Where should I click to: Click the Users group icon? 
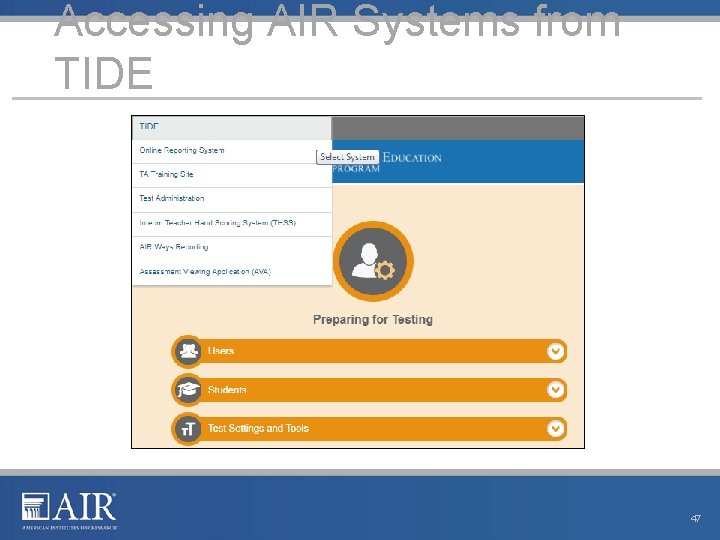[x=187, y=351]
